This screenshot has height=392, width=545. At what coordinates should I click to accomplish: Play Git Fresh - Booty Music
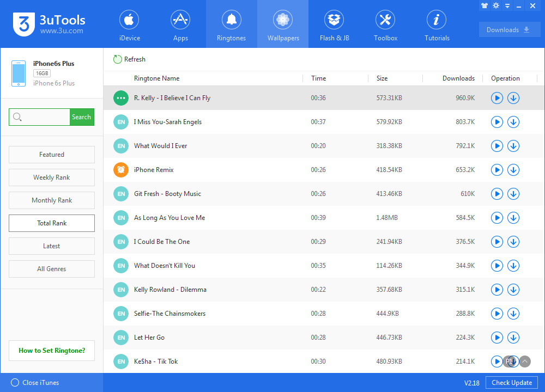coord(497,194)
